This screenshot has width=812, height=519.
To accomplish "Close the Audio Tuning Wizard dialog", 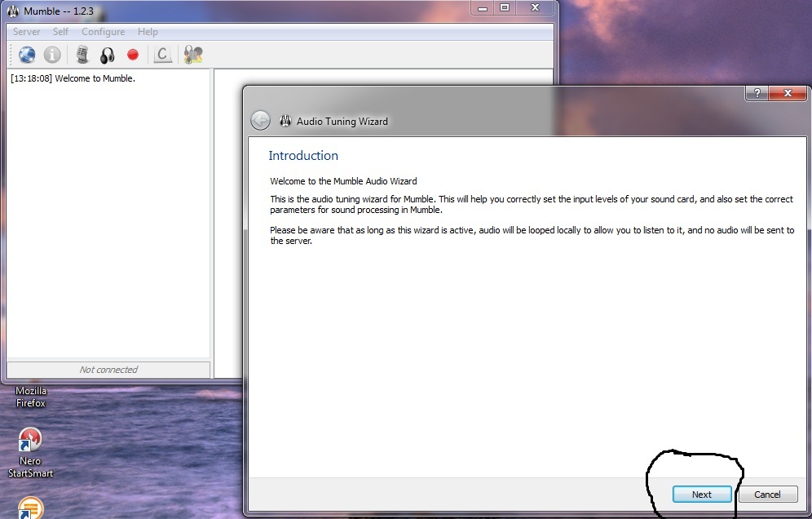I will [x=788, y=93].
